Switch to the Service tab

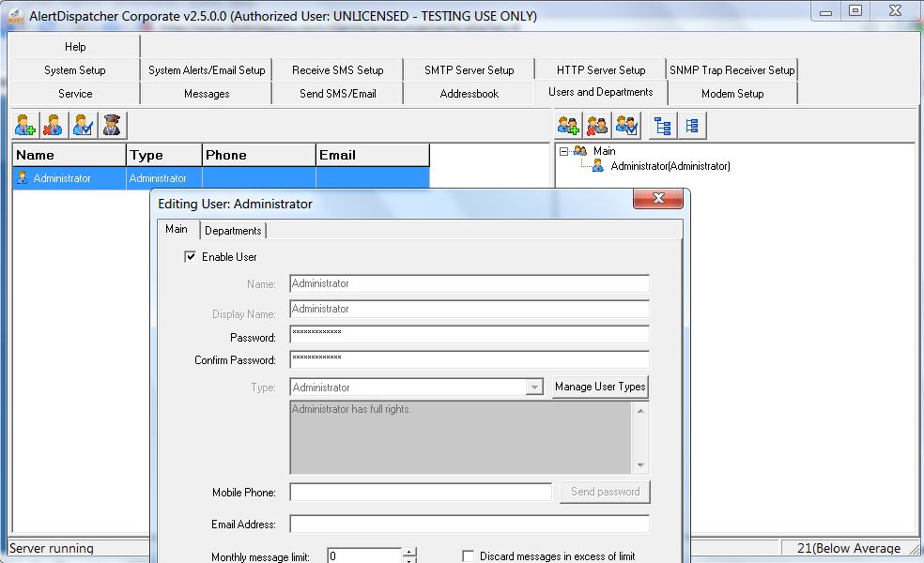[x=75, y=94]
